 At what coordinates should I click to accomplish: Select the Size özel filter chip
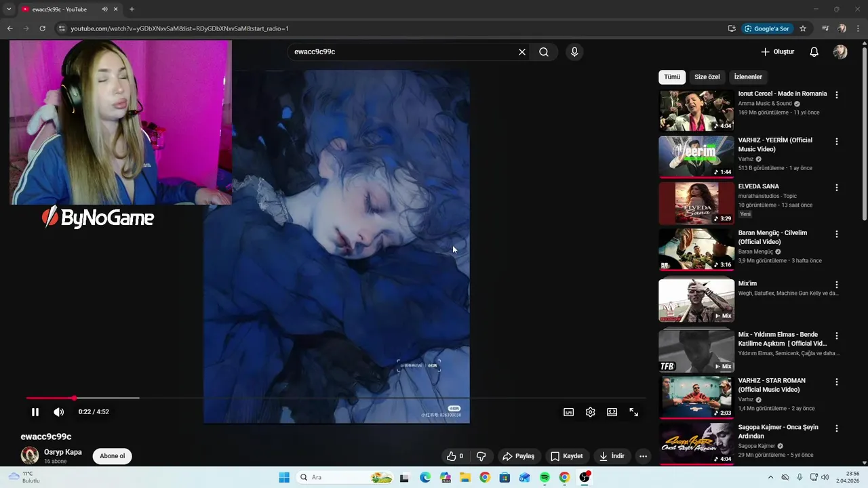(707, 77)
